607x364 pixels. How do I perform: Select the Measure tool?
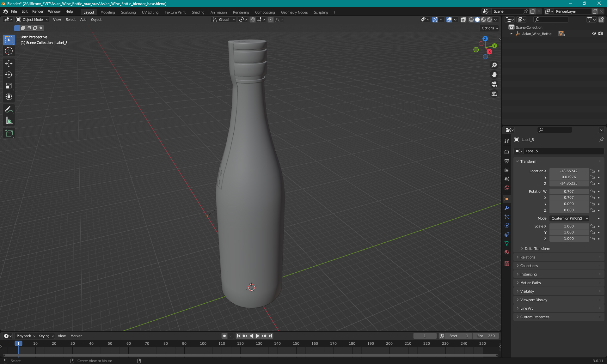9,121
